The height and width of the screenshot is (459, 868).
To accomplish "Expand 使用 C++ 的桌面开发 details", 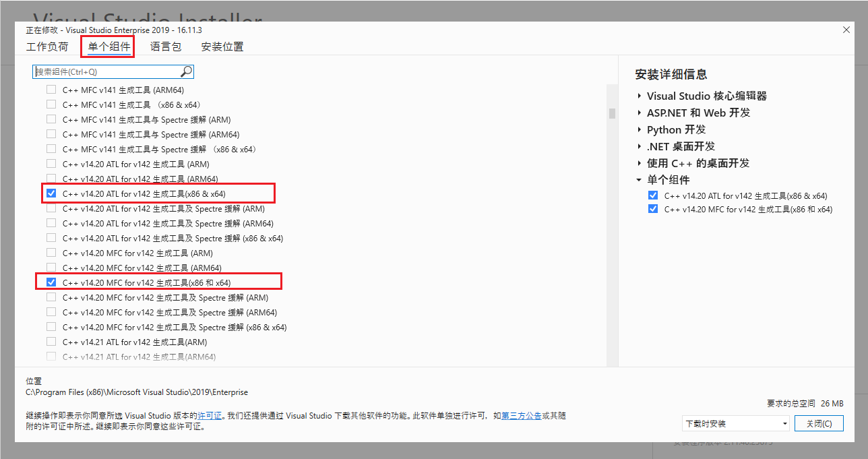I will (x=639, y=163).
